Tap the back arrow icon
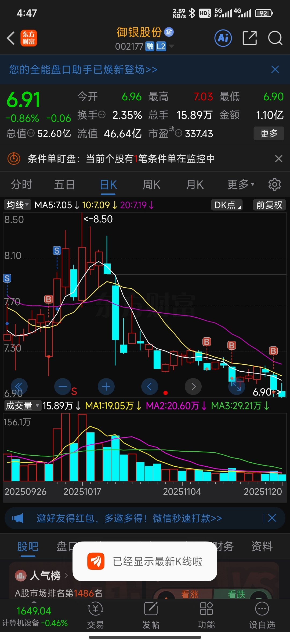290x644 pixels. 11,38
